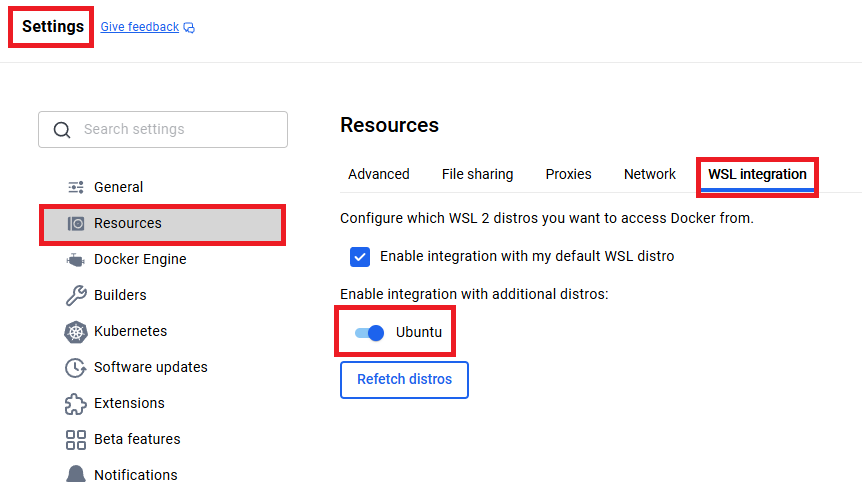Toggle the Ubuntu distro integration switch

point(369,332)
